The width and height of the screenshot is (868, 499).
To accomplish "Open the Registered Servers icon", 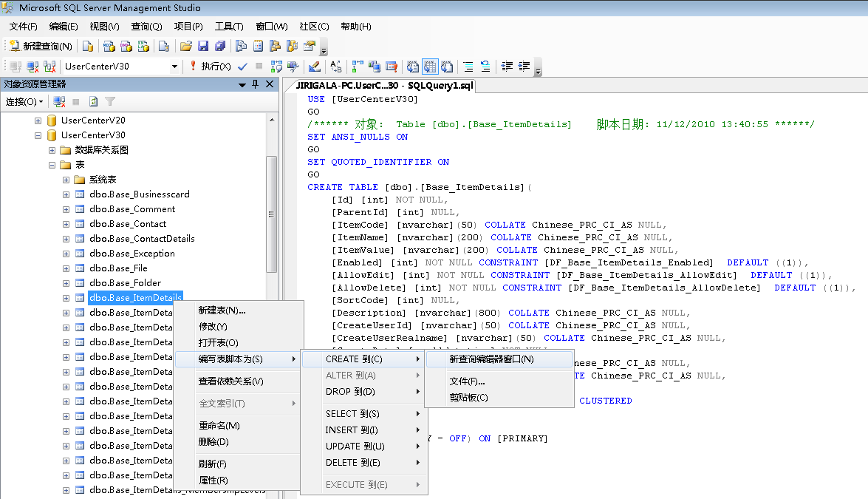I will pyautogui.click(x=241, y=46).
